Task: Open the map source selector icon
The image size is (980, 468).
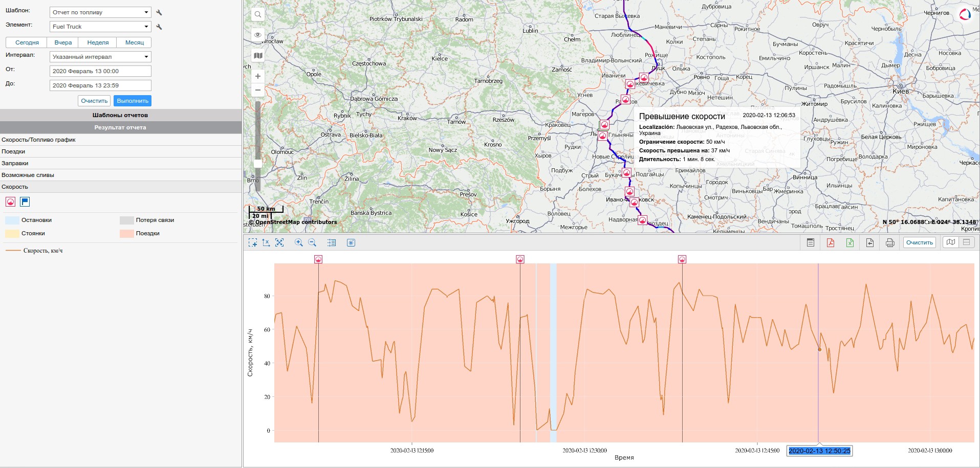Action: tap(258, 55)
